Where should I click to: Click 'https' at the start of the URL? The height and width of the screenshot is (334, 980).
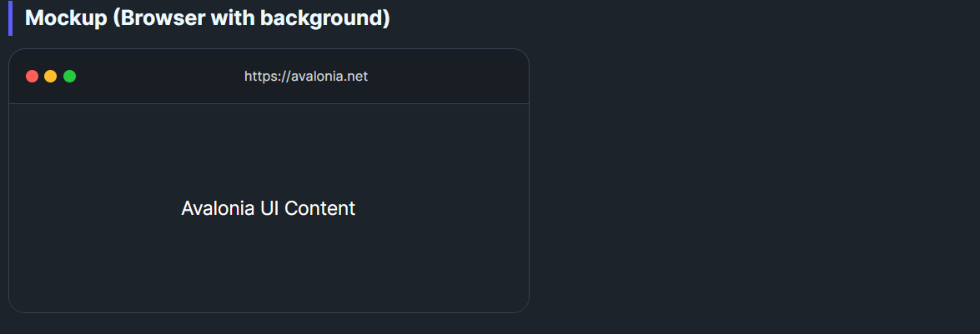coord(259,77)
